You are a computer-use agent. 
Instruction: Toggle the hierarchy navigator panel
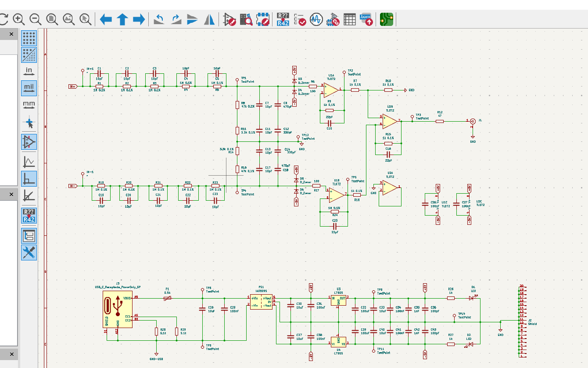(29, 236)
